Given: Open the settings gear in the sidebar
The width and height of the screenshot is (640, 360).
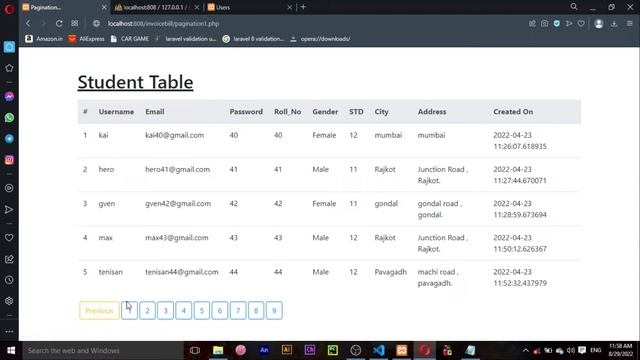Looking at the screenshot, I should (9, 301).
